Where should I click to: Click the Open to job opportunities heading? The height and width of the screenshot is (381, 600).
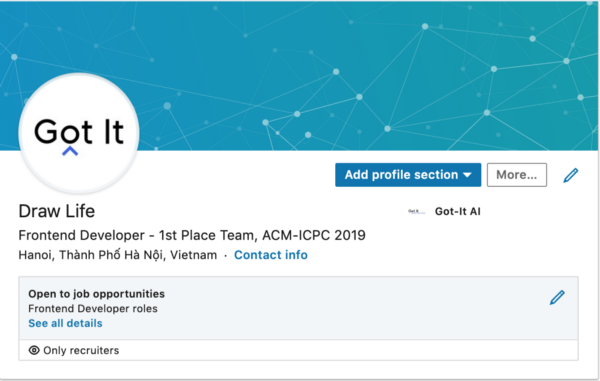(x=96, y=294)
